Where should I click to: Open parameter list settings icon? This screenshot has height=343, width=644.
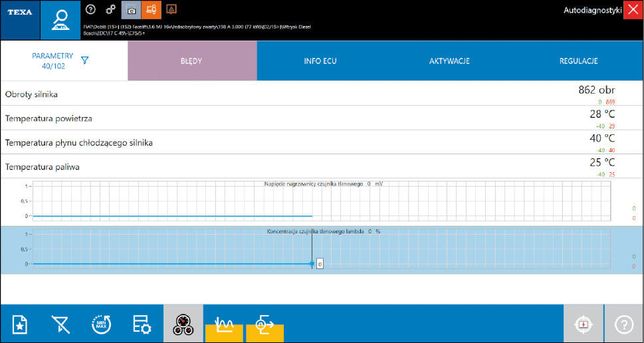coord(142,324)
